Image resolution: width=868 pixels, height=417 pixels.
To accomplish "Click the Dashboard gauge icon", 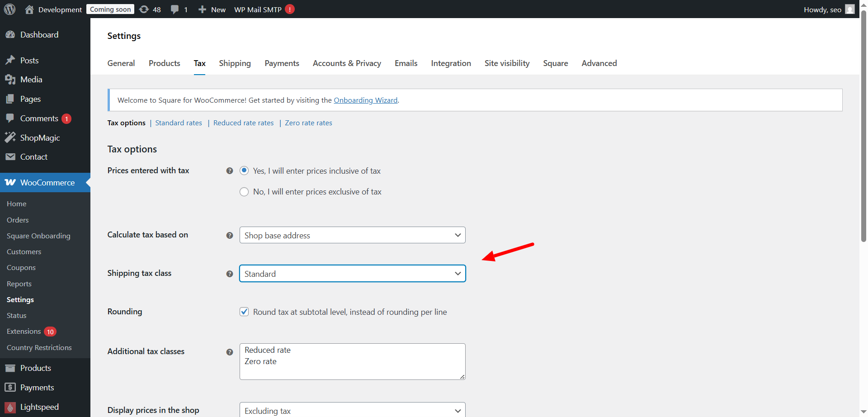I will coord(10,35).
